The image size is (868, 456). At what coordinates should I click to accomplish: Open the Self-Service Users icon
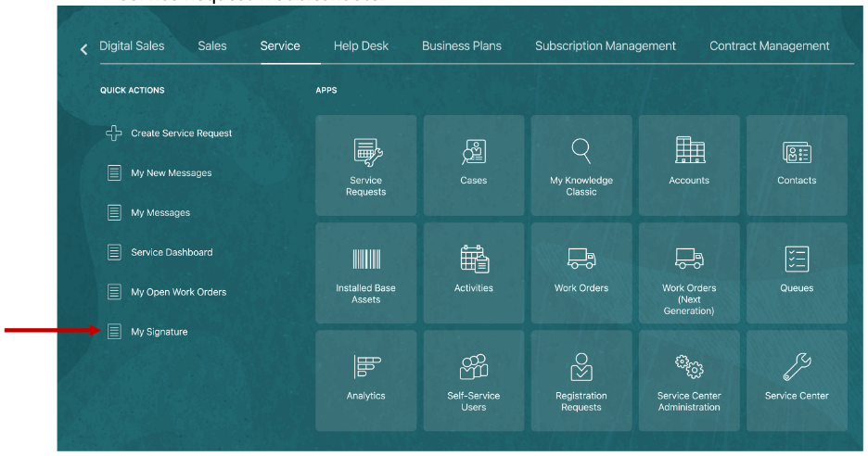tap(474, 366)
